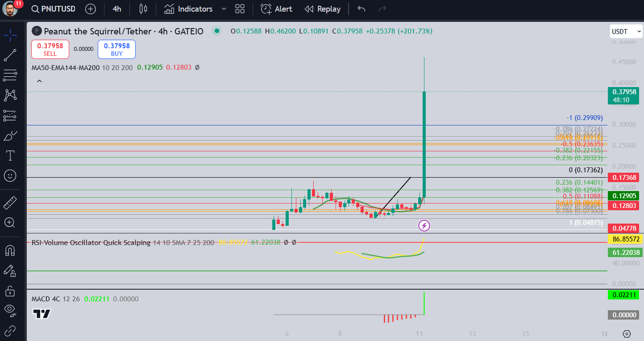Select the crosshair cursor tool

(x=11, y=35)
